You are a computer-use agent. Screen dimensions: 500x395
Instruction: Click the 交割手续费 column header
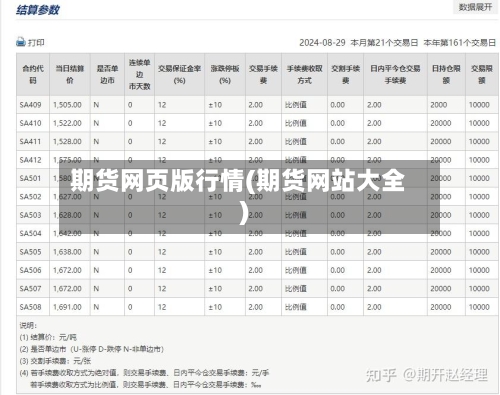pyautogui.click(x=345, y=74)
